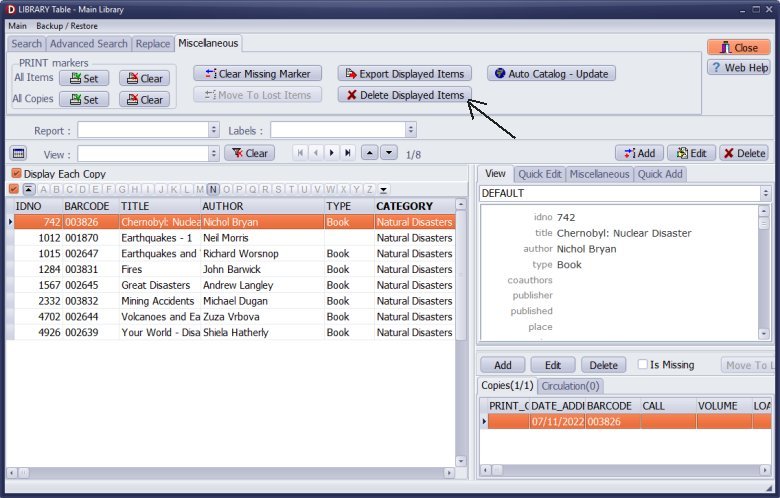
Task: Open the table grid view icon
Action: click(18, 153)
